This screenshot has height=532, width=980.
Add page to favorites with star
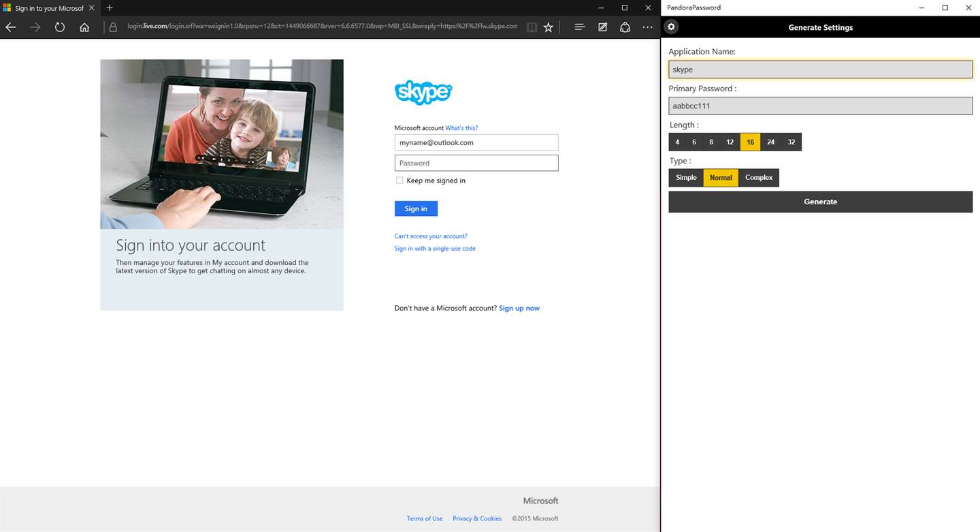coord(549,27)
